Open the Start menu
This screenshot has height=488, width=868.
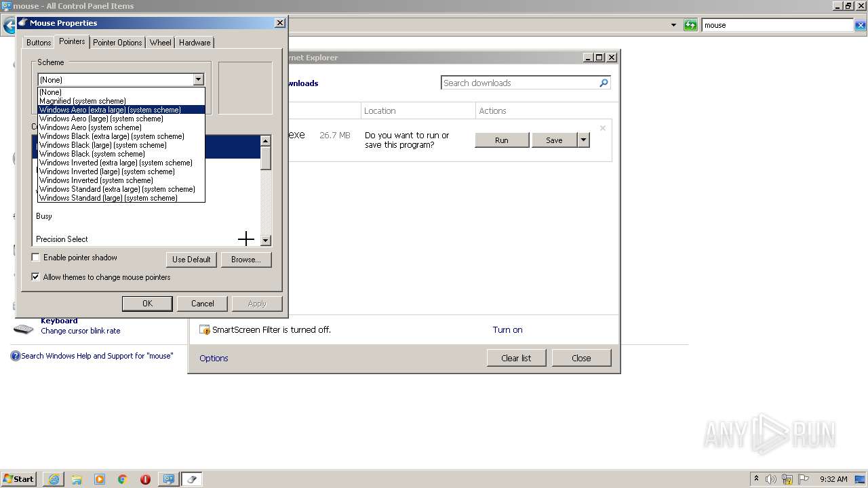18,479
